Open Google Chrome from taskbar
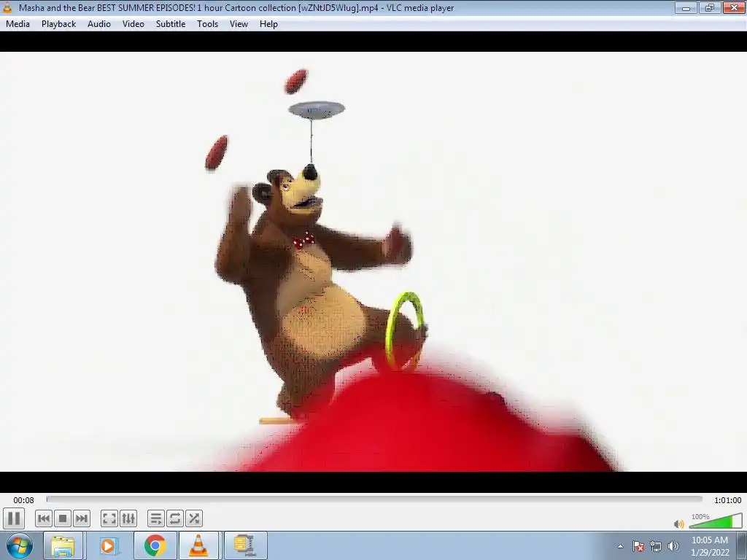 [155, 545]
